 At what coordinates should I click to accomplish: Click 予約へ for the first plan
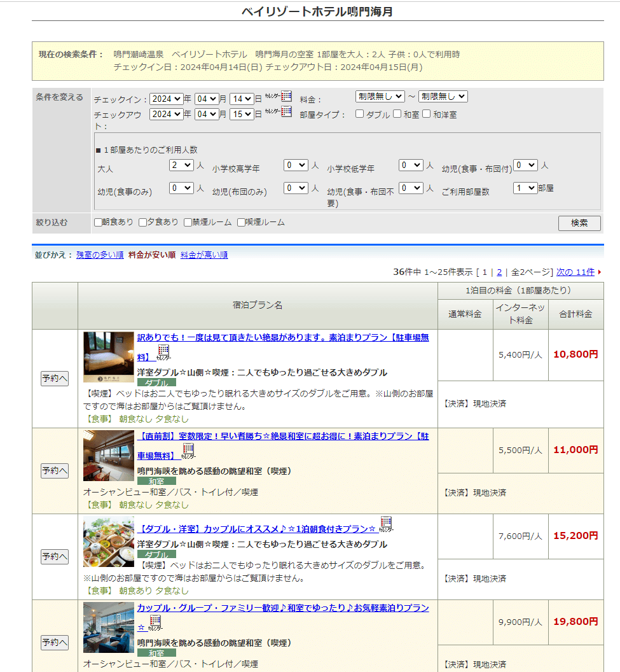[x=55, y=379]
